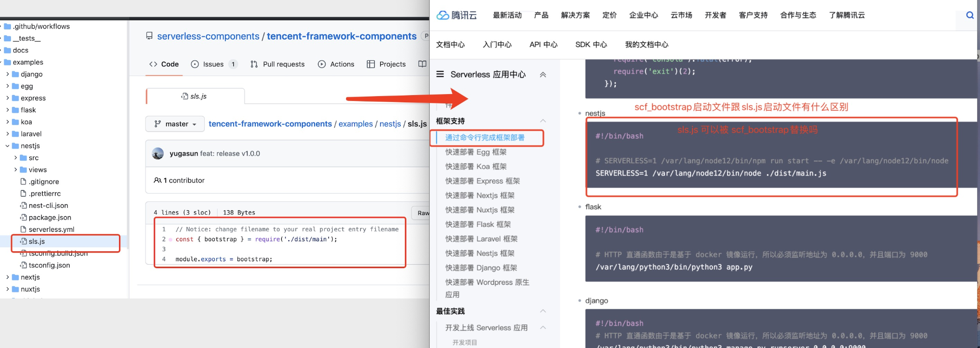Viewport: 980px width, 348px height.
Task: Collapse the 最佳实践 section chevron
Action: tap(543, 311)
